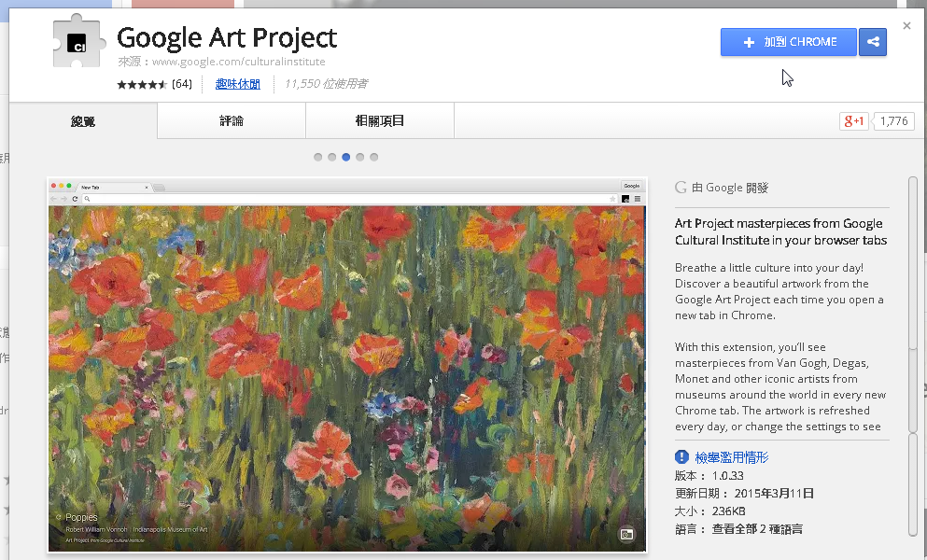Click the 11,550 位使用者 users count
Screen dimensions: 927x560
tap(326, 84)
